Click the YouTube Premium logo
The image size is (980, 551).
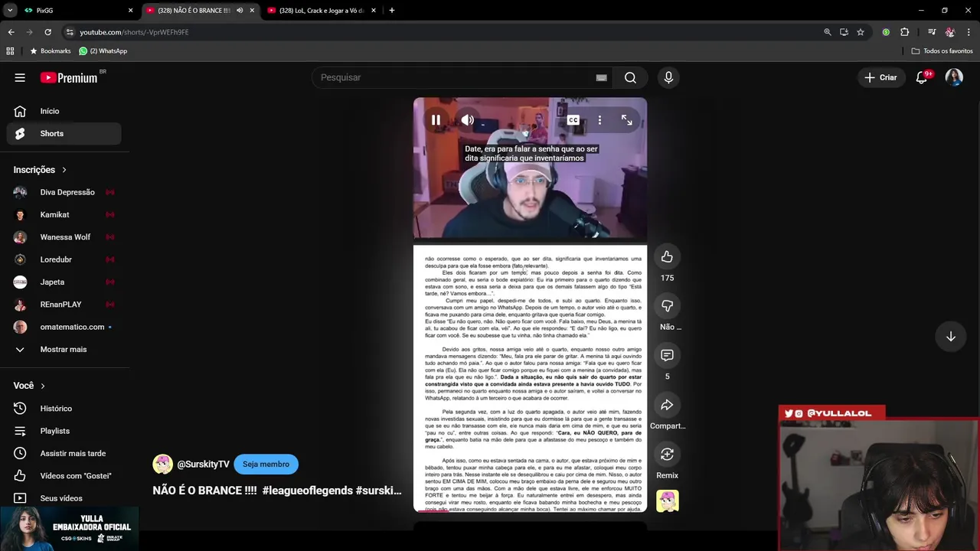coord(69,77)
